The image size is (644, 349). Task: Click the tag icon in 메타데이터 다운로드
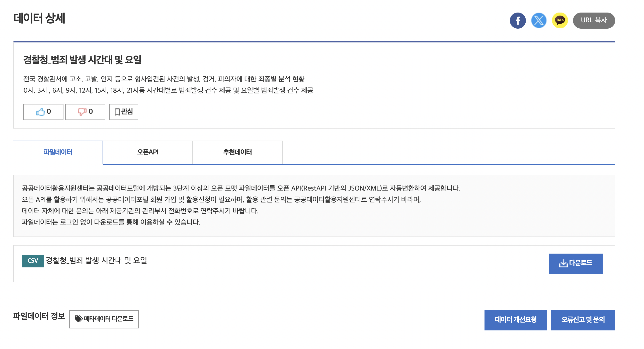(78, 319)
